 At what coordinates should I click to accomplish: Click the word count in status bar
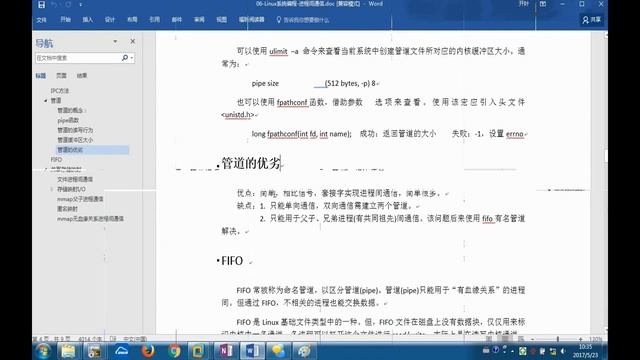click(x=90, y=339)
